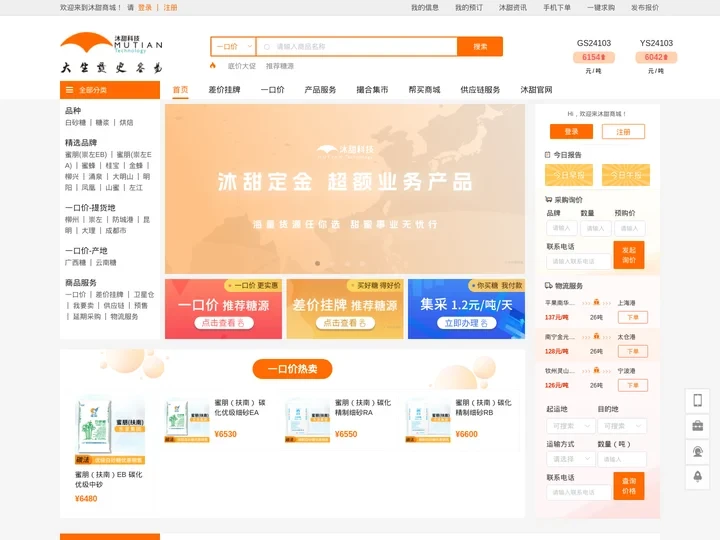Open the 帮买商城 navigation tab
Screen dimensions: 720x540
[424, 90]
